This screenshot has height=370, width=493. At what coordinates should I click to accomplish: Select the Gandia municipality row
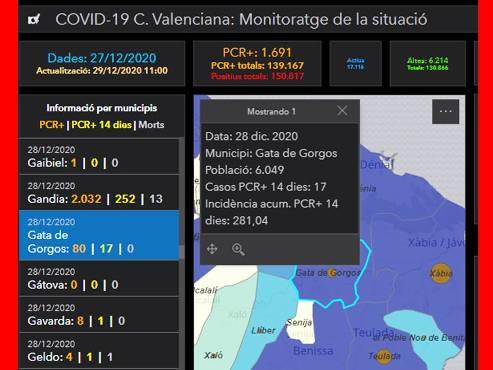99,192
